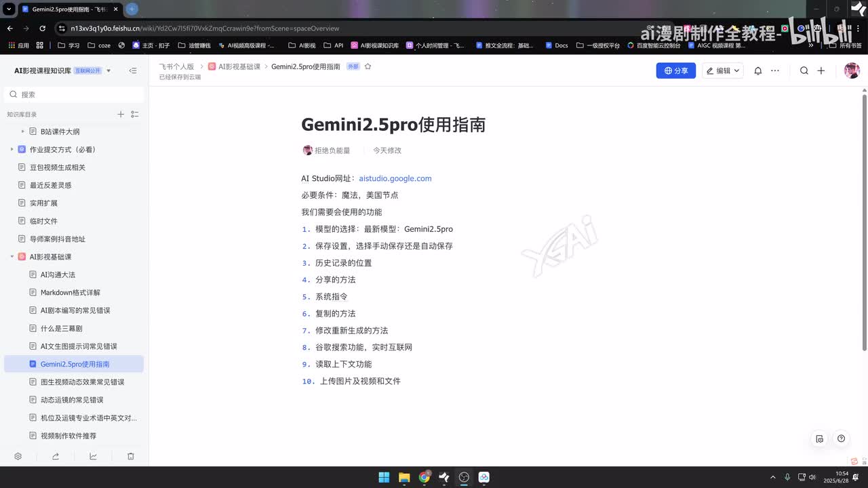Open AI文生图提示词常见错误 document
Viewport: 868px width, 488px height.
(x=79, y=346)
